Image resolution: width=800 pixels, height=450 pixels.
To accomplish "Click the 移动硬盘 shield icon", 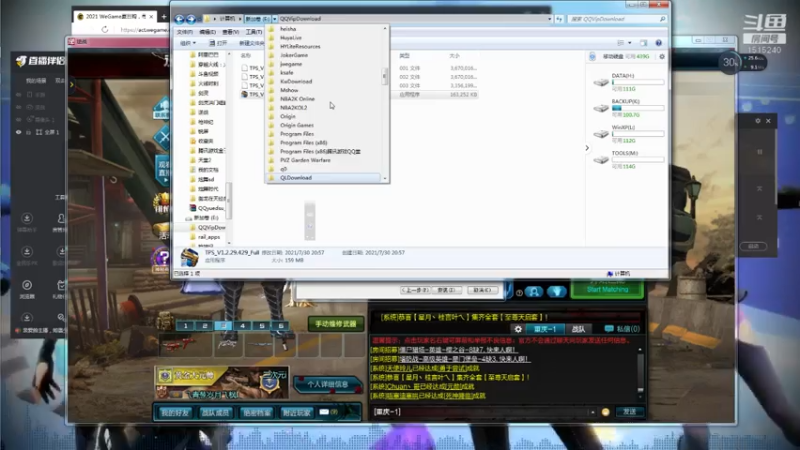I will (x=592, y=57).
